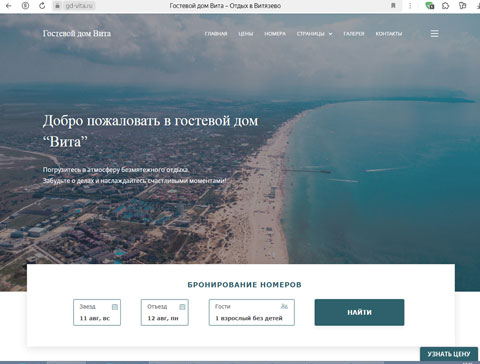Open the Гости guests selector
The width and height of the screenshot is (480, 364).
252,312
